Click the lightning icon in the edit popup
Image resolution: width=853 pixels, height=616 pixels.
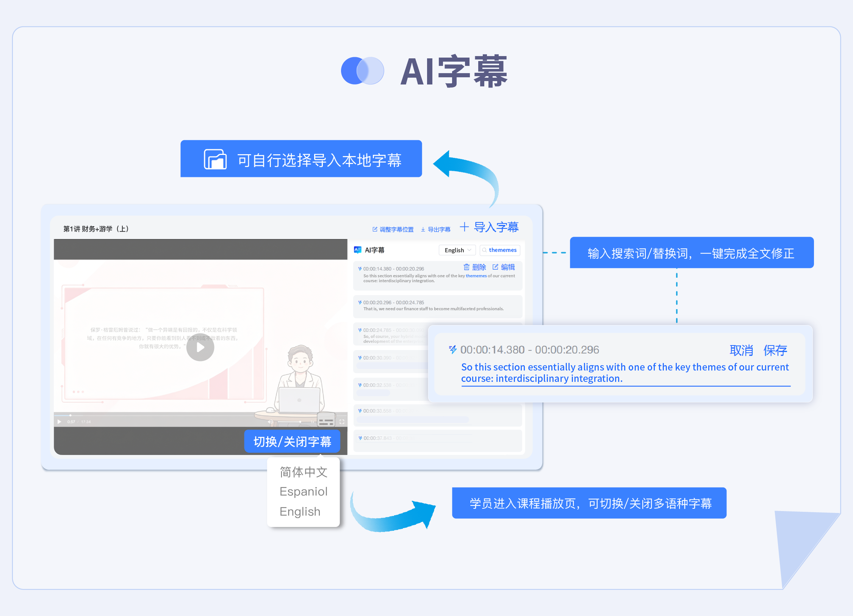[452, 349]
